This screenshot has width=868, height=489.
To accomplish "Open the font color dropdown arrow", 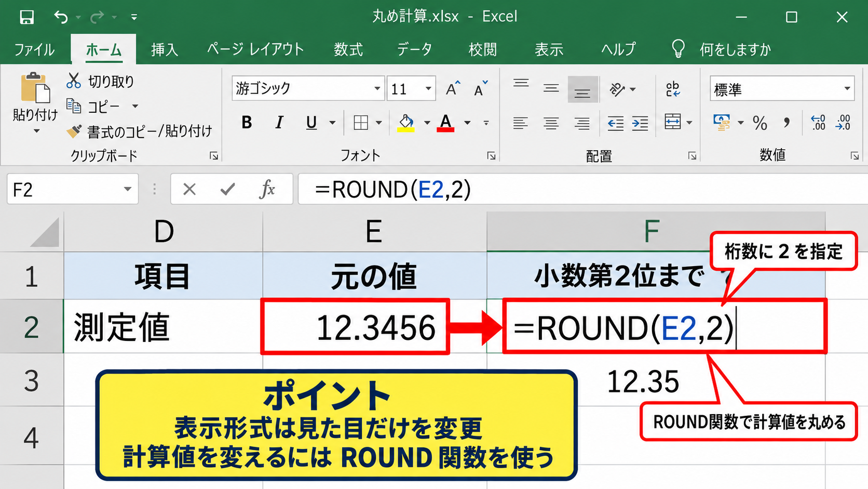I will pyautogui.click(x=467, y=123).
